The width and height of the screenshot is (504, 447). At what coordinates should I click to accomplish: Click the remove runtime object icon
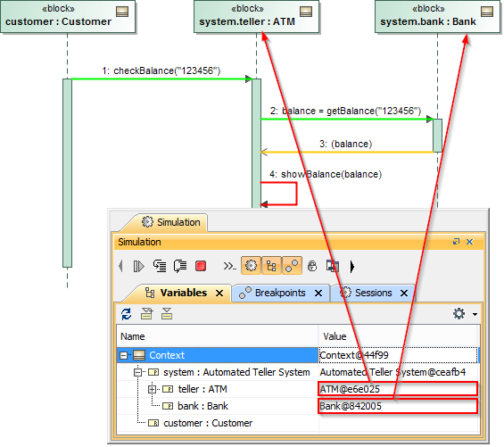pyautogui.click(x=167, y=313)
